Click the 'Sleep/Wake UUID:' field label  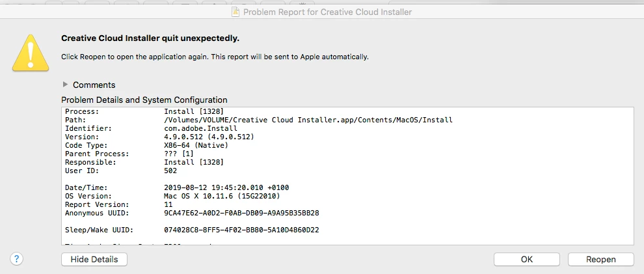tap(99, 230)
